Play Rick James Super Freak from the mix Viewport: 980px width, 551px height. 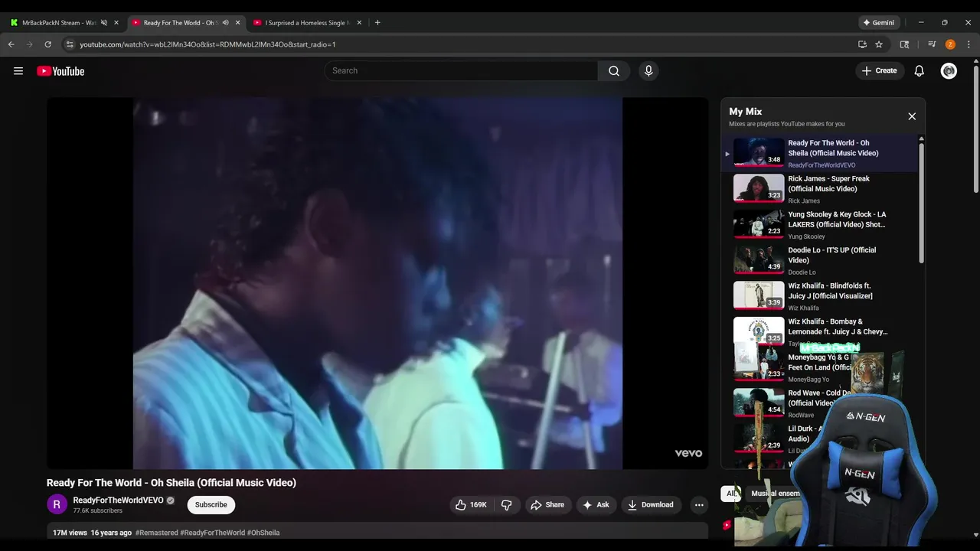click(819, 189)
